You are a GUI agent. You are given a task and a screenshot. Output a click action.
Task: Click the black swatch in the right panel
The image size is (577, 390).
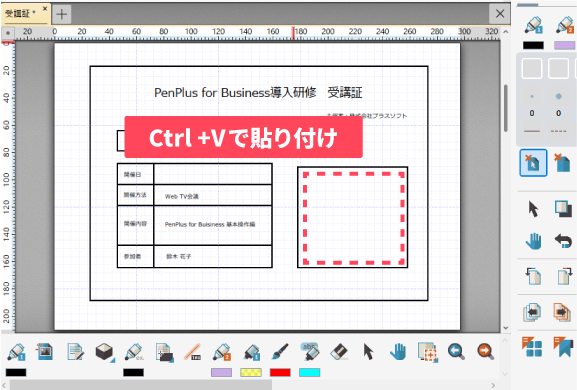tap(533, 45)
